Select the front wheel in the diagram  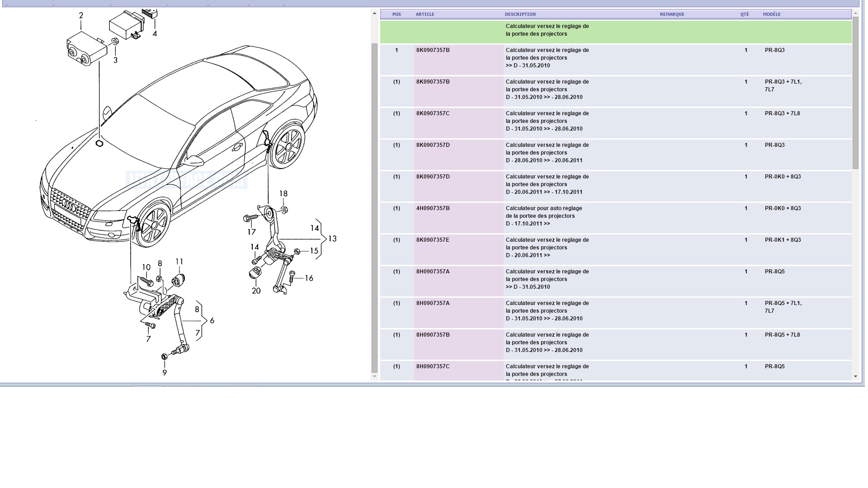154,225
